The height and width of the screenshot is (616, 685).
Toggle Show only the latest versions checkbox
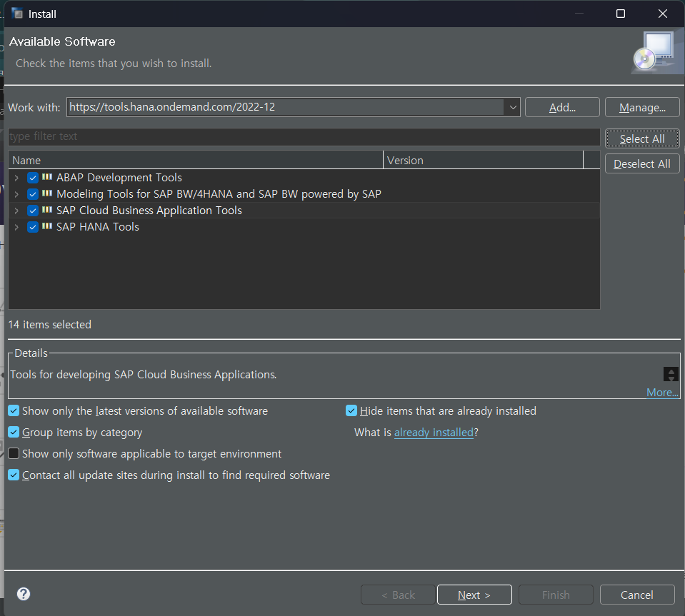coord(14,411)
